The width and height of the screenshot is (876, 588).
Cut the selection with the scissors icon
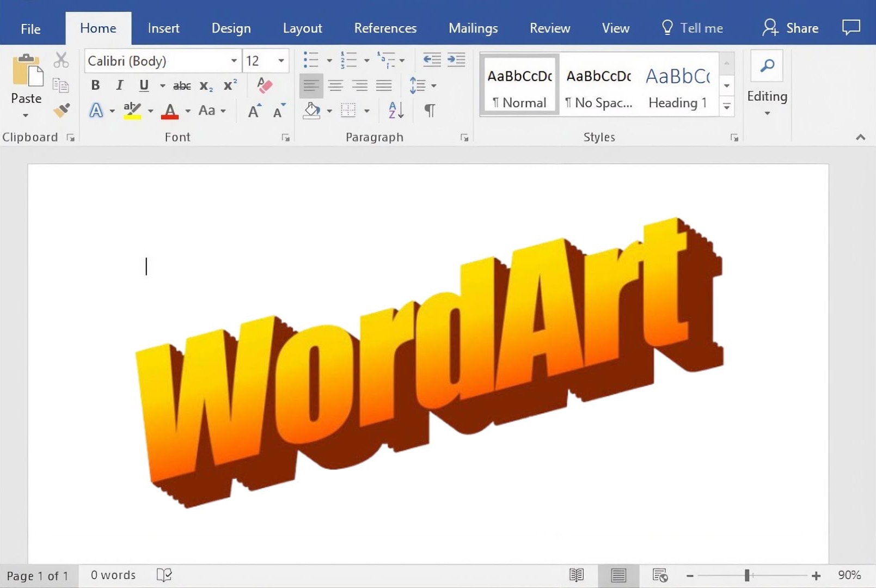click(x=61, y=60)
